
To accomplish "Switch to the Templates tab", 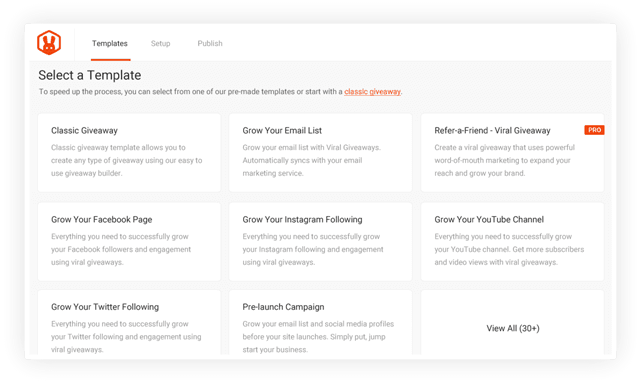I will (x=110, y=43).
